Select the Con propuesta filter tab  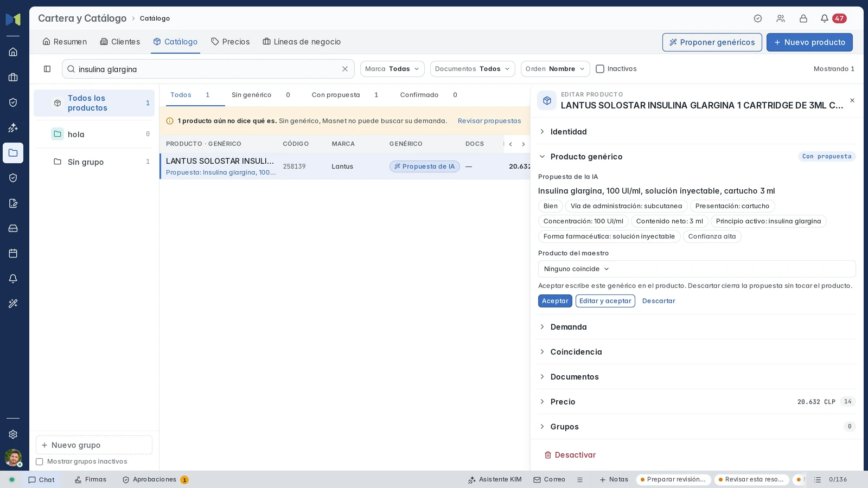344,95
